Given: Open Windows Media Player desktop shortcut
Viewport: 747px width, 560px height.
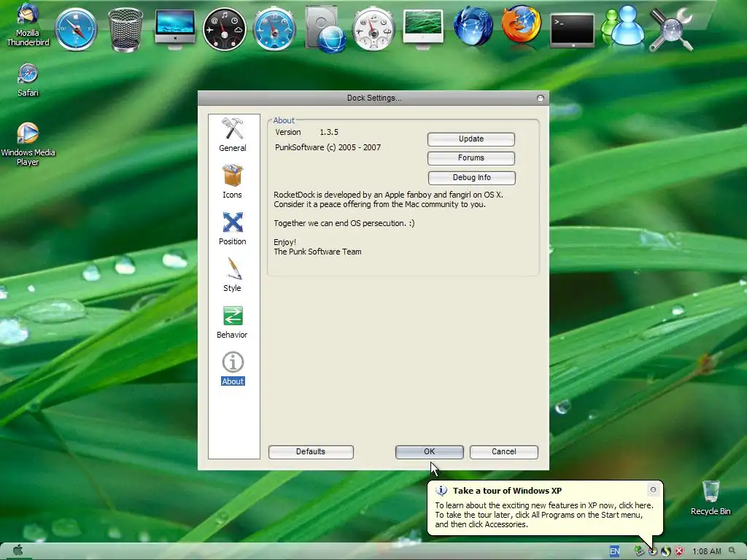Looking at the screenshot, I should [x=28, y=144].
